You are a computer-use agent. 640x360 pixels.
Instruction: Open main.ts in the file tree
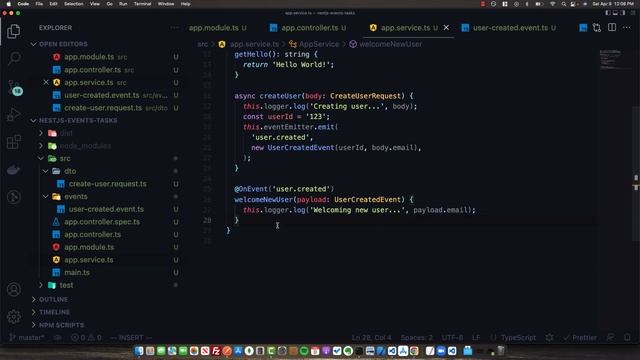pyautogui.click(x=77, y=272)
